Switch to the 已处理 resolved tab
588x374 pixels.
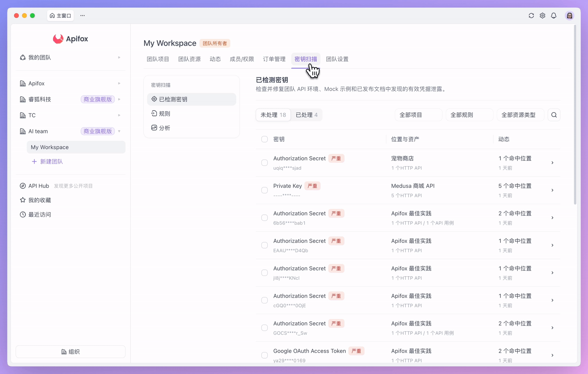tap(306, 115)
